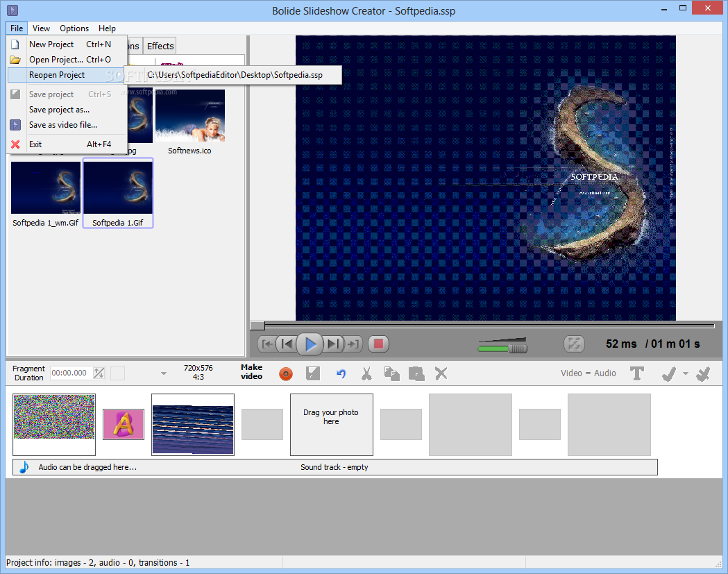Viewport: 728px width, 574px height.
Task: Click the copy icon in timeline toolbar
Action: pyautogui.click(x=392, y=373)
